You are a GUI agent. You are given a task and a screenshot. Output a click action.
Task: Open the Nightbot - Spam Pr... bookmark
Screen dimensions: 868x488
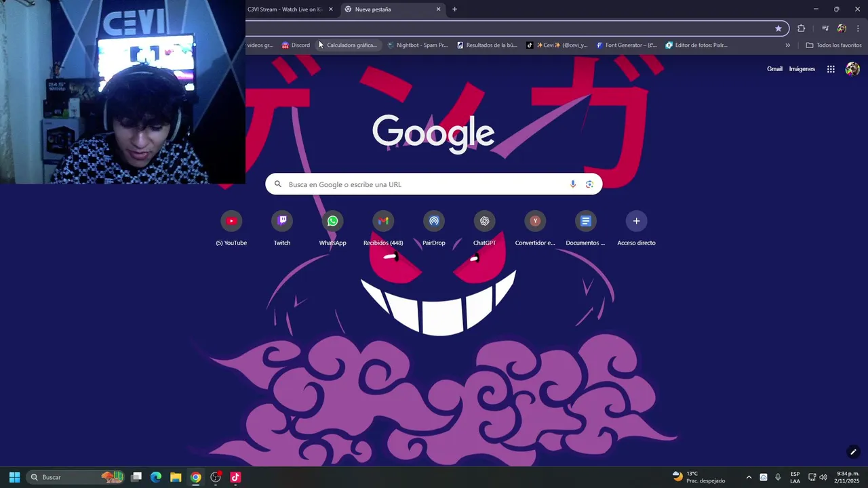tap(418, 45)
